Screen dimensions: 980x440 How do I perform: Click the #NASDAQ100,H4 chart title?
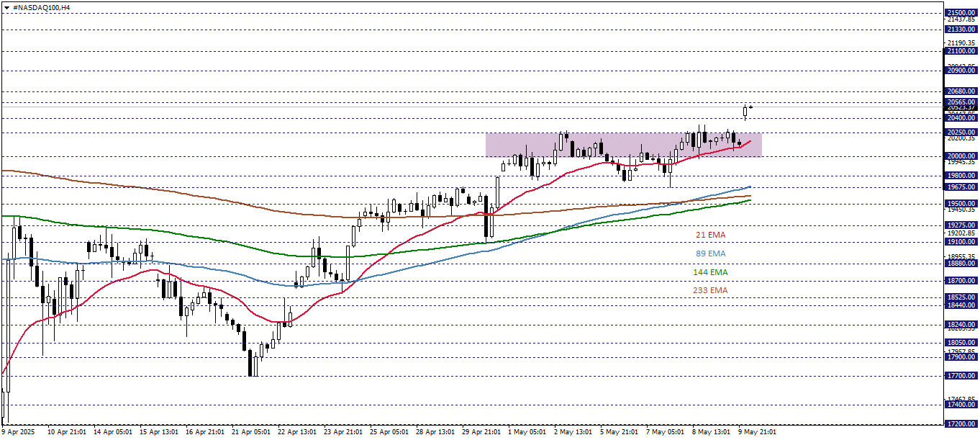(x=42, y=6)
